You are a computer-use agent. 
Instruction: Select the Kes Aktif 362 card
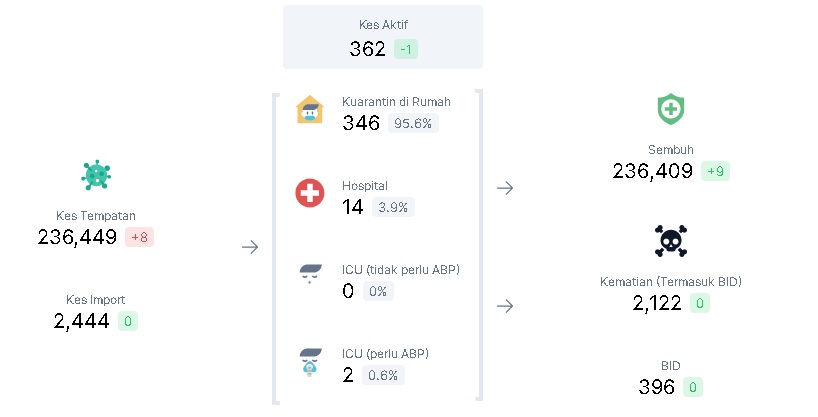[x=383, y=37]
